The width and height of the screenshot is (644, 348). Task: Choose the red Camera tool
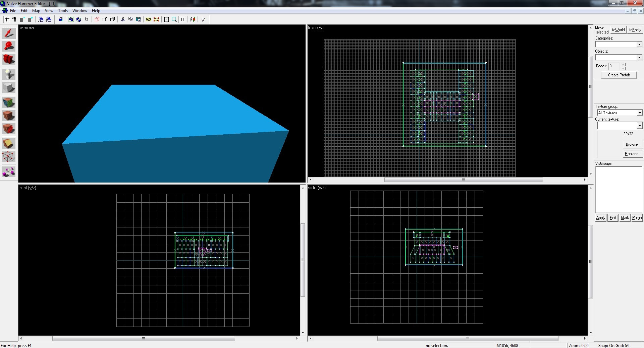(9, 59)
